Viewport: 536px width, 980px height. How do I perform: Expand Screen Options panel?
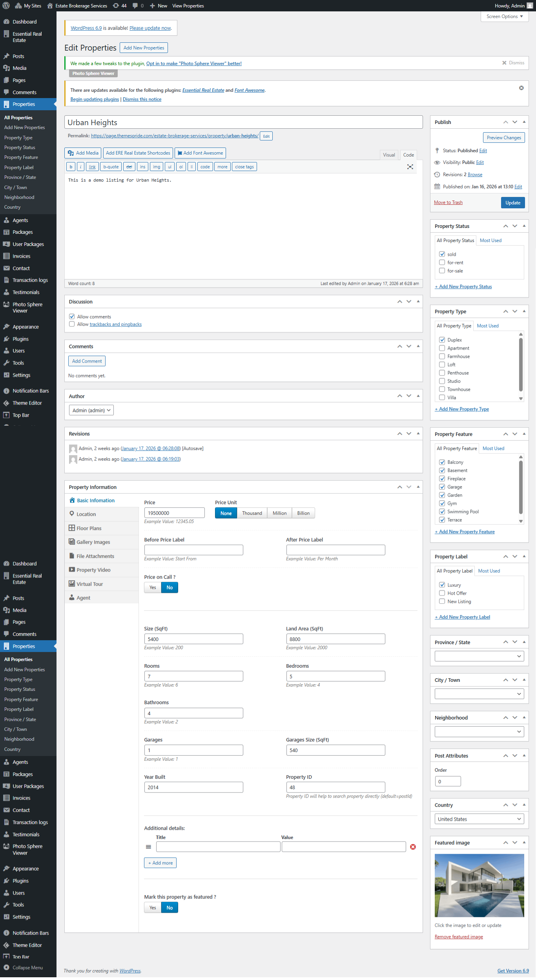point(504,16)
